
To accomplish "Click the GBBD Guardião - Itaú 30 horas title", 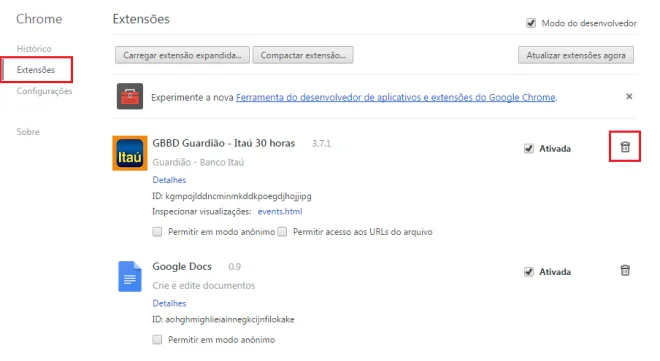I will 224,143.
